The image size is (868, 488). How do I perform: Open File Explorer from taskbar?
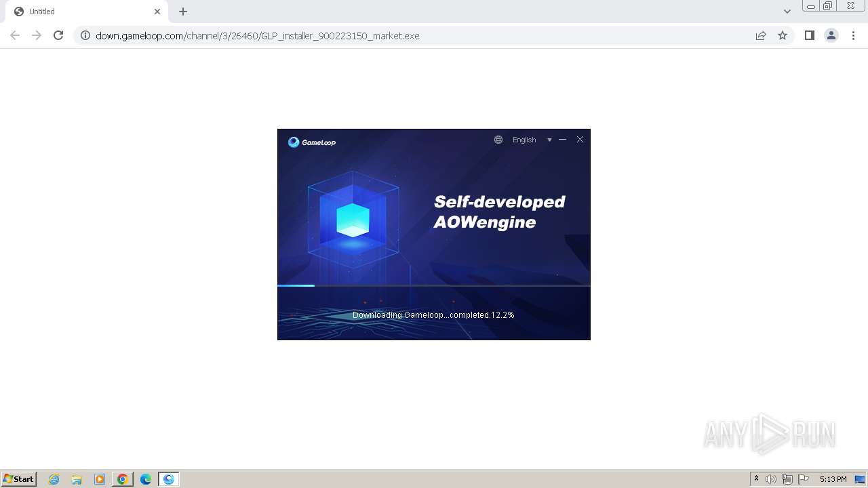(x=77, y=479)
